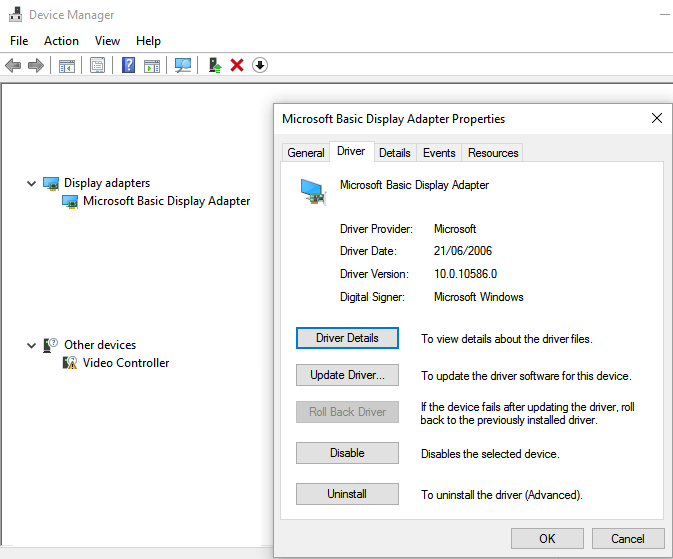Switch to the Details tab
Image resolution: width=673 pixels, height=559 pixels.
tap(395, 153)
